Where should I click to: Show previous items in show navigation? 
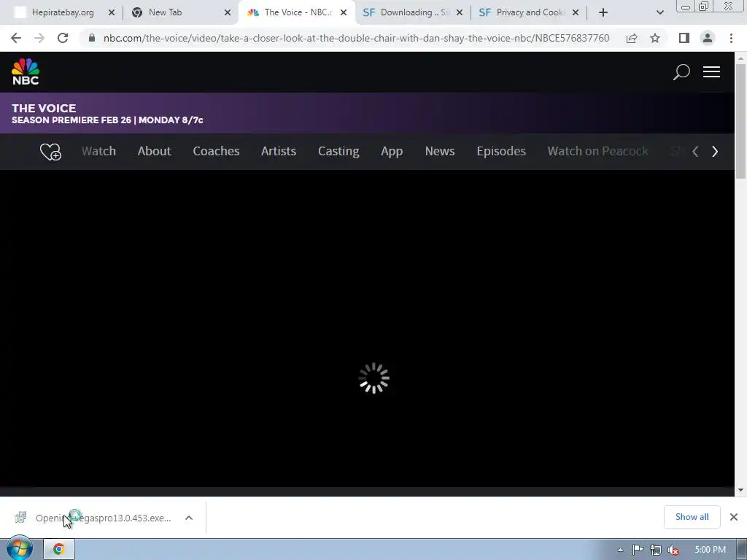point(695,152)
